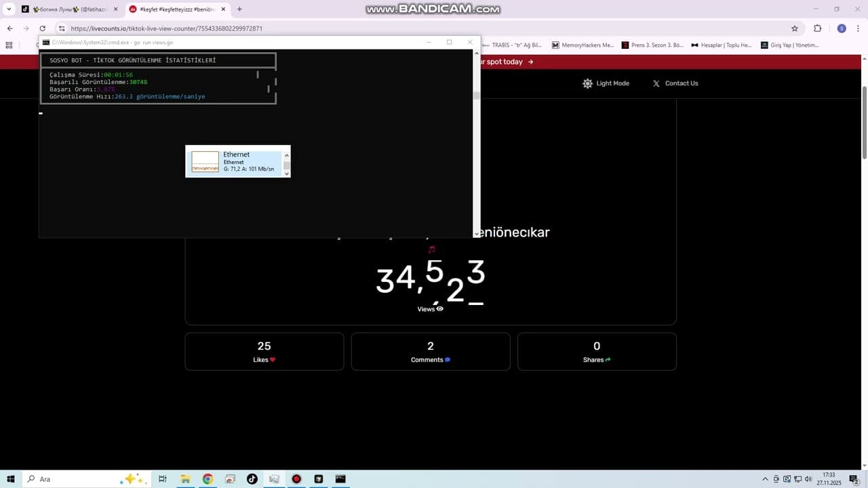
Task: Open Chrome's three-dot menu
Action: 859,28
